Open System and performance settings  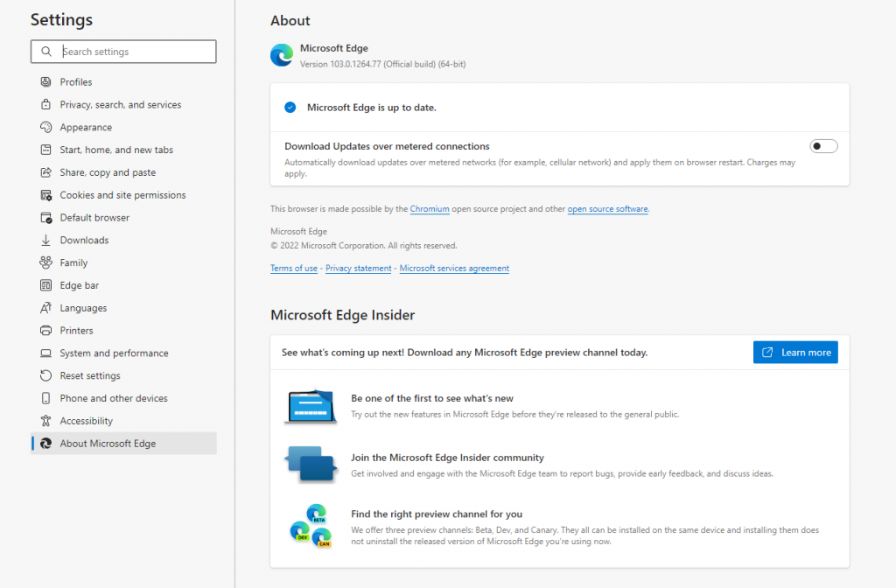point(123,353)
